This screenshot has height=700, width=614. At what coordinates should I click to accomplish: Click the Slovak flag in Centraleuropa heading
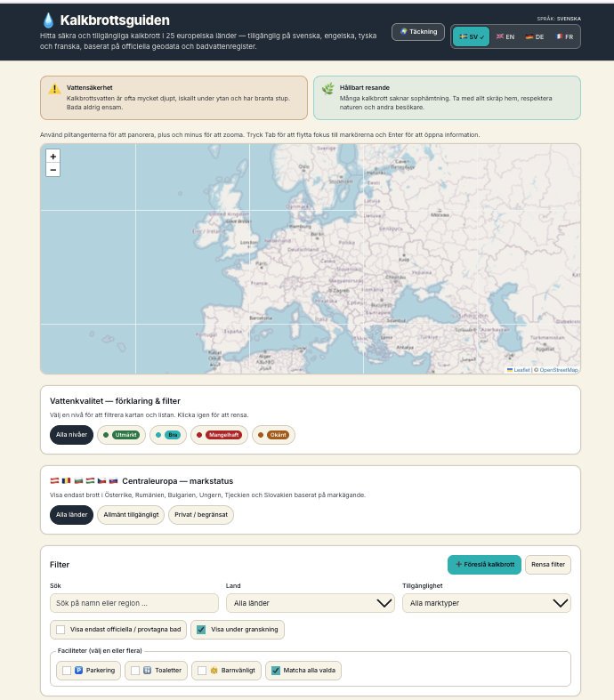113,481
